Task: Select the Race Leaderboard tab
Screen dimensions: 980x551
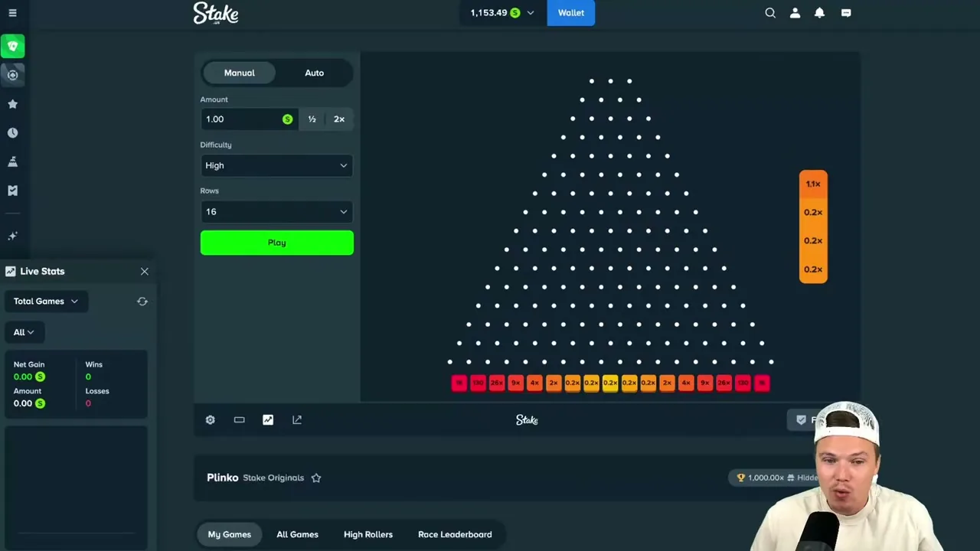Action: (455, 534)
